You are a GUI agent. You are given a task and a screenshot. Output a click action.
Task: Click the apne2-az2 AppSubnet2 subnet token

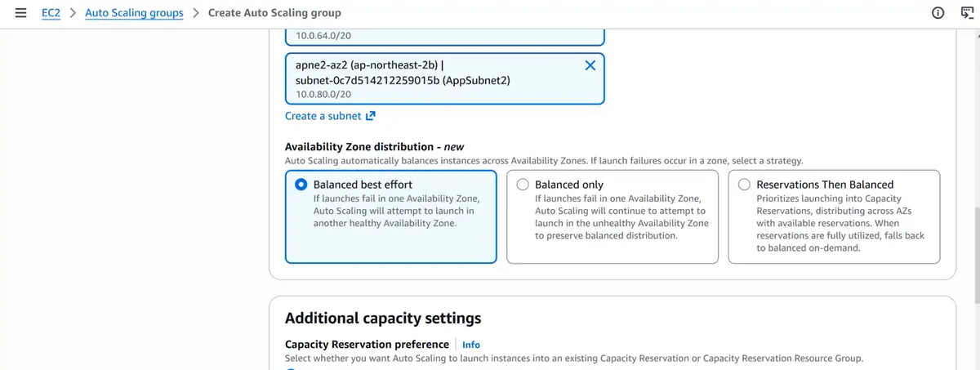pyautogui.click(x=445, y=79)
